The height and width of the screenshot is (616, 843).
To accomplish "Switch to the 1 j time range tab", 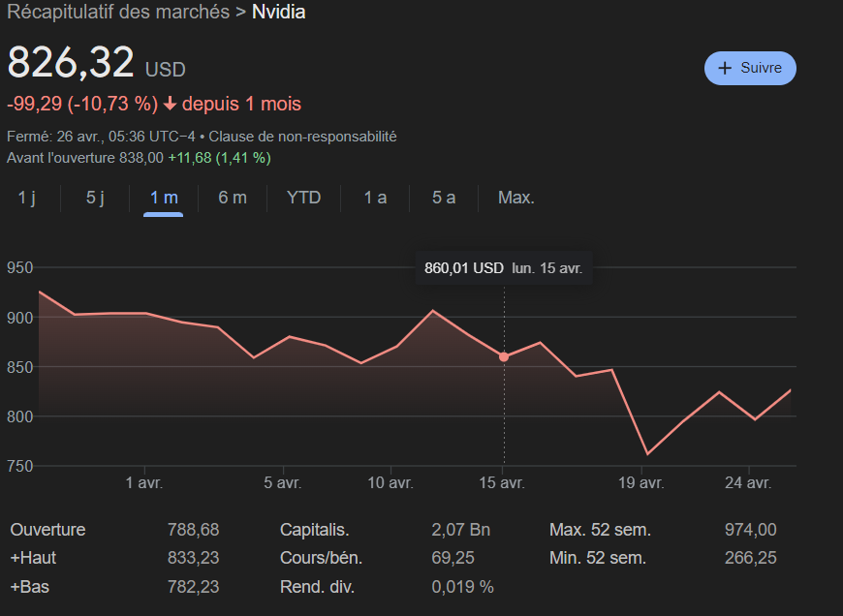I will [27, 198].
